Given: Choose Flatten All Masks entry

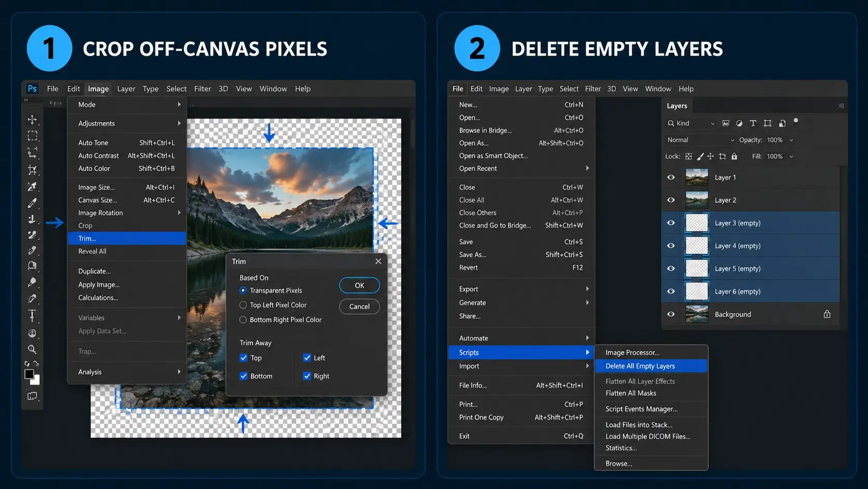Looking at the screenshot, I should [x=651, y=393].
